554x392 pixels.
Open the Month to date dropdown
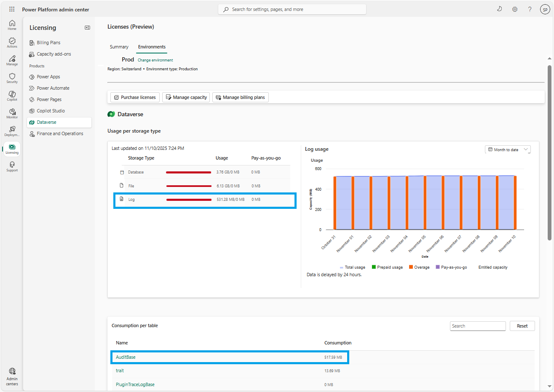point(508,149)
